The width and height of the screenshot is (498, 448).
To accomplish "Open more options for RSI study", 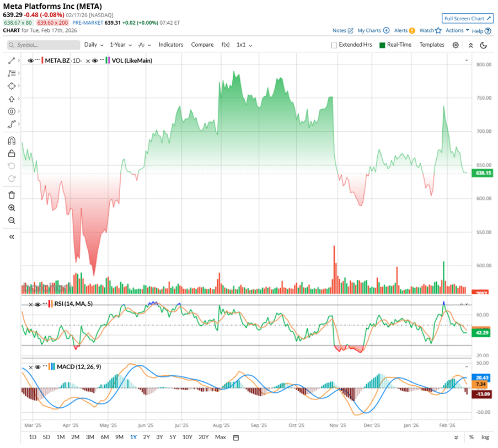I will 45,303.
